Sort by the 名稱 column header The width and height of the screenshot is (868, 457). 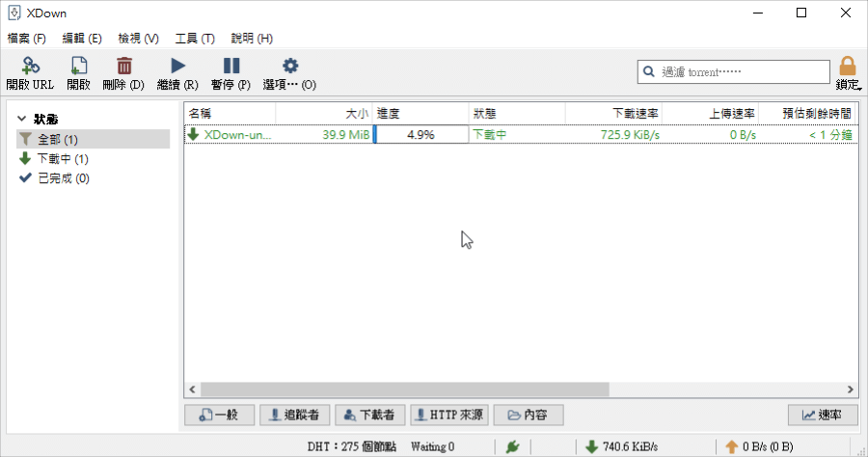pyautogui.click(x=230, y=114)
